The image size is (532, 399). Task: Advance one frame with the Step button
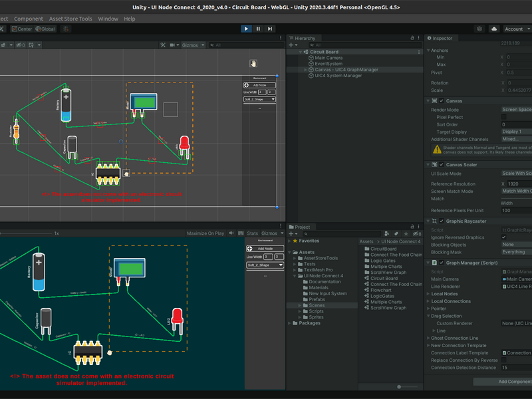tap(270, 29)
